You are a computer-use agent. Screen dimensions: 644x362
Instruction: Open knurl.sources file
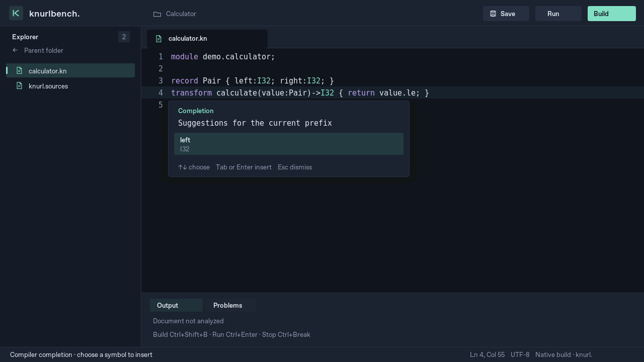pos(70,86)
